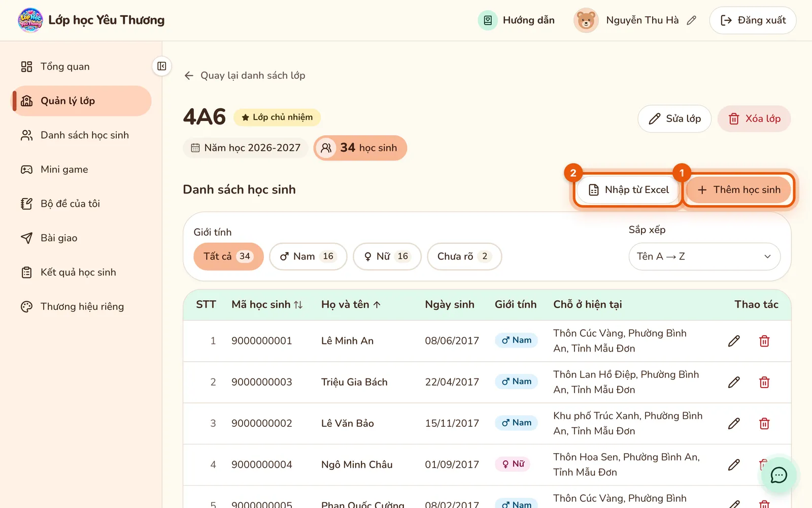Filter students by Nữ gender
The image size is (812, 508).
pos(387,257)
